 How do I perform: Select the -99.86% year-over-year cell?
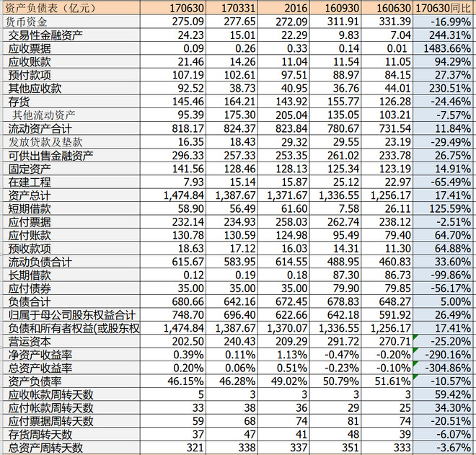pos(444,275)
